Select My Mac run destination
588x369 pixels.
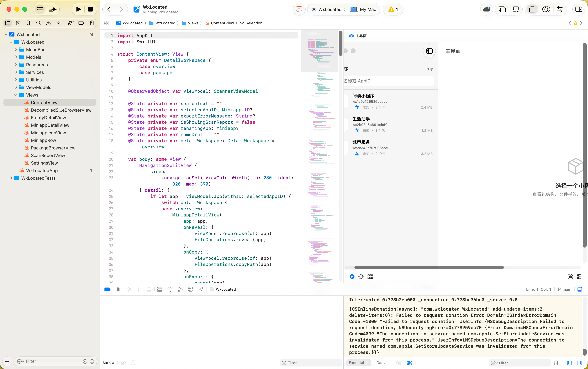[x=363, y=9]
